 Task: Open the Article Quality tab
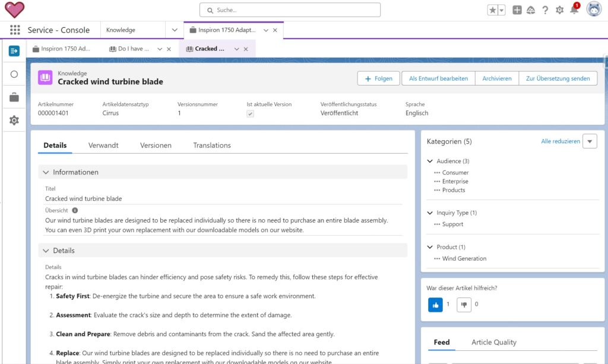click(x=493, y=342)
